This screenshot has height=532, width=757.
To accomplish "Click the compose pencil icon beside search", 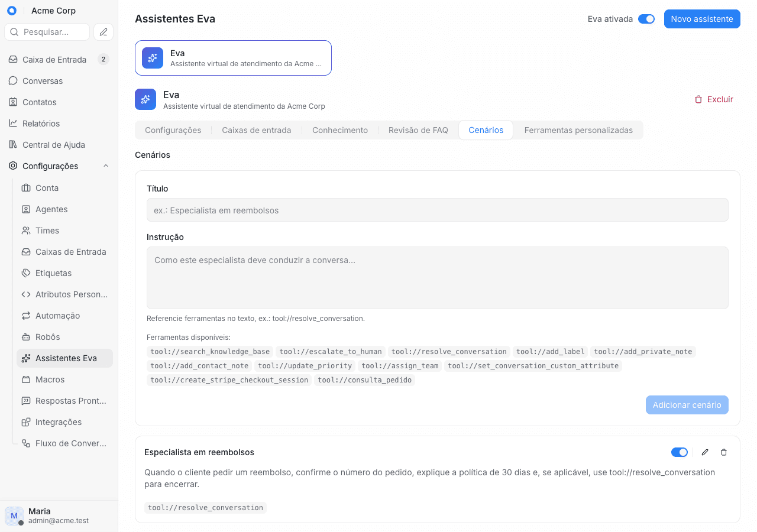I will [x=103, y=32].
